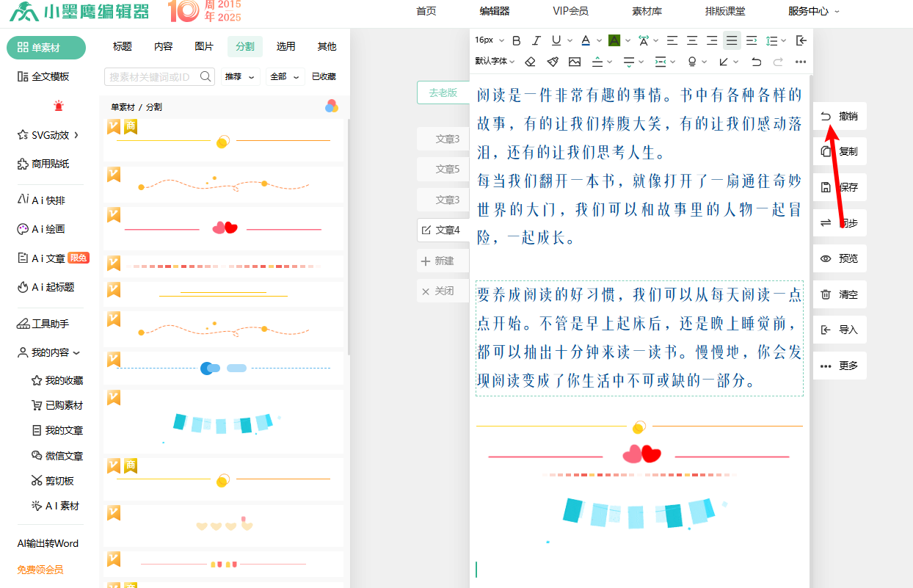The image size is (913, 588).
Task: Toggle justify alignment button
Action: [x=732, y=40]
